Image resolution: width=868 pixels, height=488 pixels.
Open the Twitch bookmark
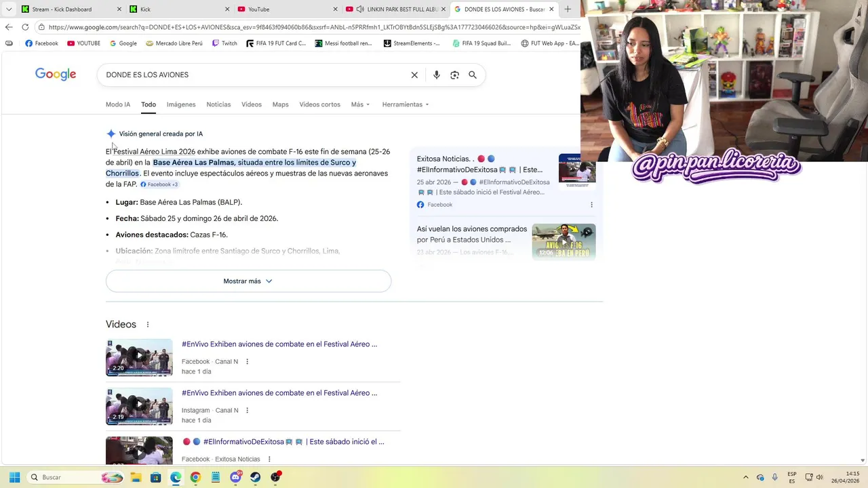click(x=224, y=43)
